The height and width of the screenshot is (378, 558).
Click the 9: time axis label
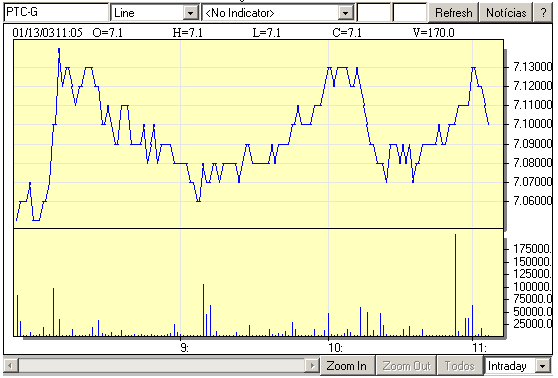tap(184, 347)
